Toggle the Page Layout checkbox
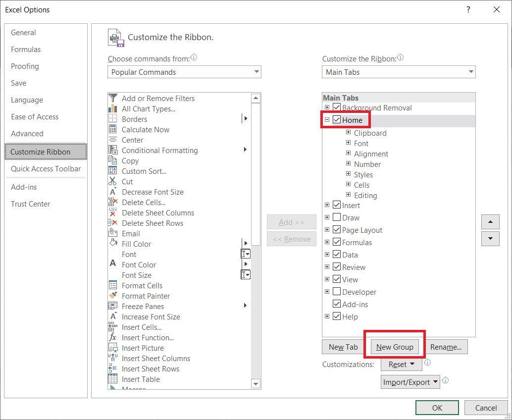Image resolution: width=512 pixels, height=420 pixels. tap(337, 230)
